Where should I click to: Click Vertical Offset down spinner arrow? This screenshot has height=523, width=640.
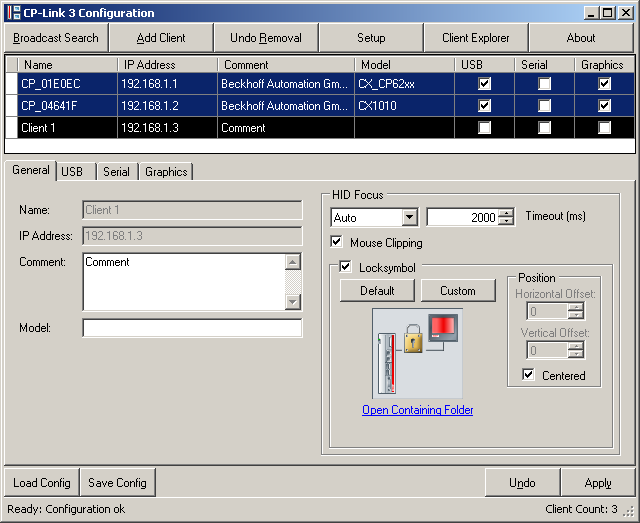[576, 354]
